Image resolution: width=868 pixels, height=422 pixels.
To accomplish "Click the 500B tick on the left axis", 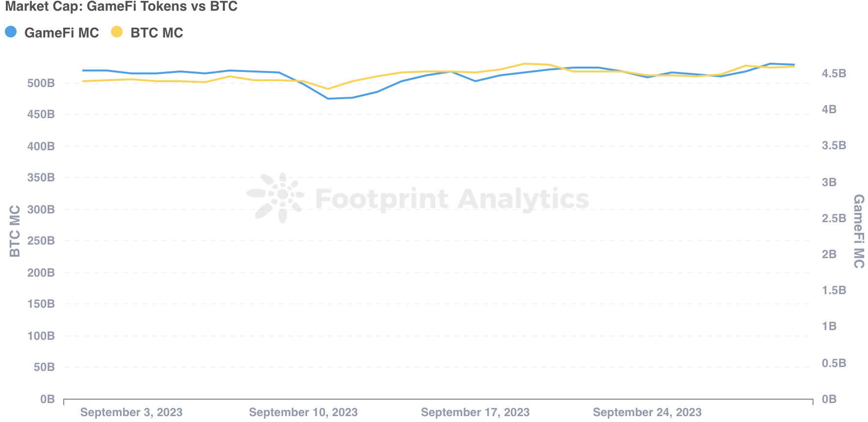I will [x=41, y=83].
